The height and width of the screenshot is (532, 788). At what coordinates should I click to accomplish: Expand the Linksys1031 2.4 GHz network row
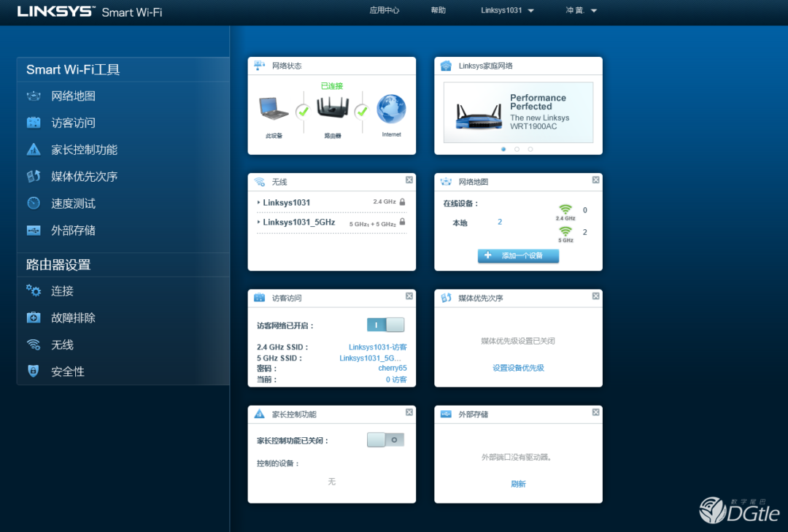coord(332,202)
